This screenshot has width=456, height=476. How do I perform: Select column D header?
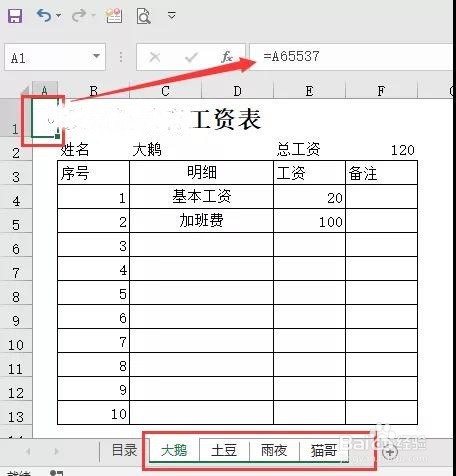point(237,90)
